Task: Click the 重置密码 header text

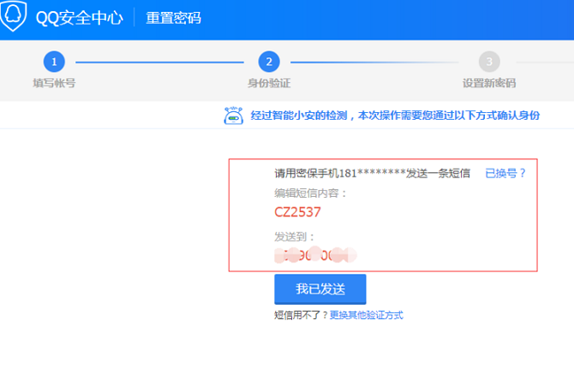Action: (174, 18)
